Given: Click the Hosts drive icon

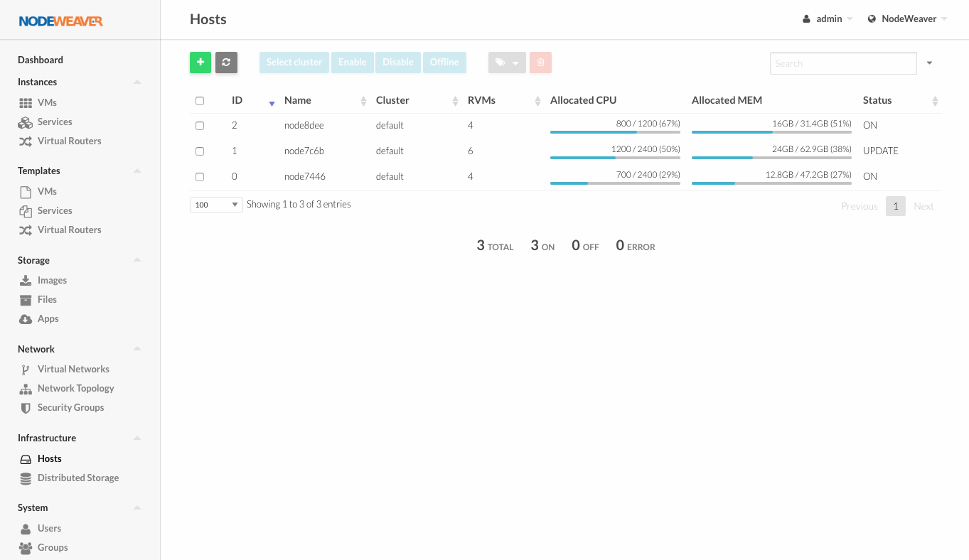Looking at the screenshot, I should (x=26, y=459).
